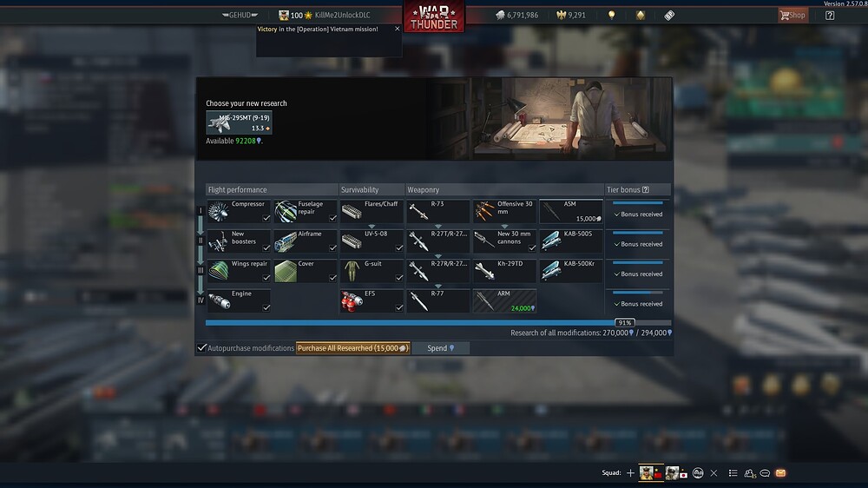Click the Weaponry column header
Screen dimensions: 868x488
(x=504, y=189)
